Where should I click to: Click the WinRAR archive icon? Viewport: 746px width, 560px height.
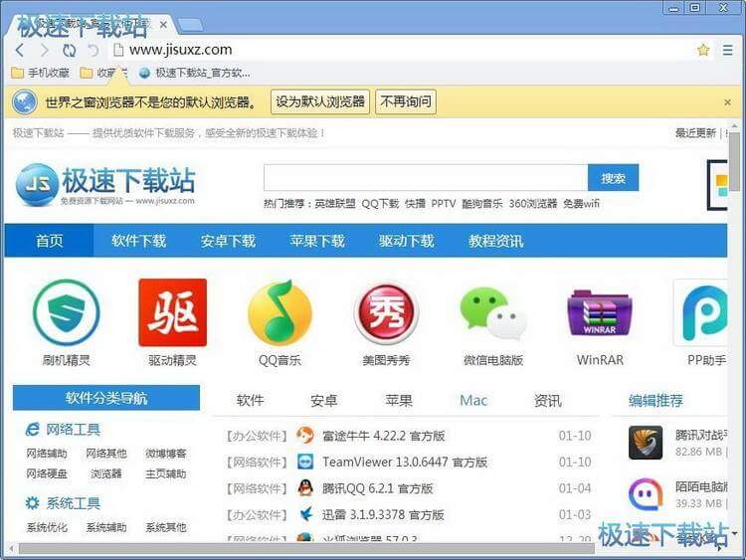click(x=600, y=312)
